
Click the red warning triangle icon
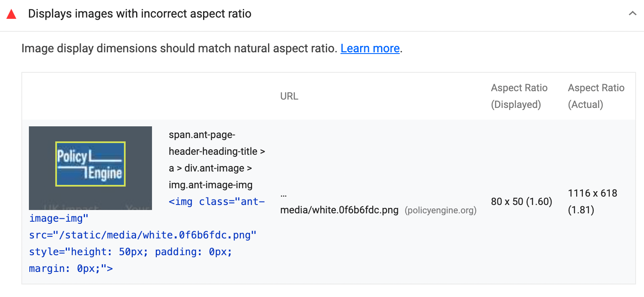click(11, 13)
